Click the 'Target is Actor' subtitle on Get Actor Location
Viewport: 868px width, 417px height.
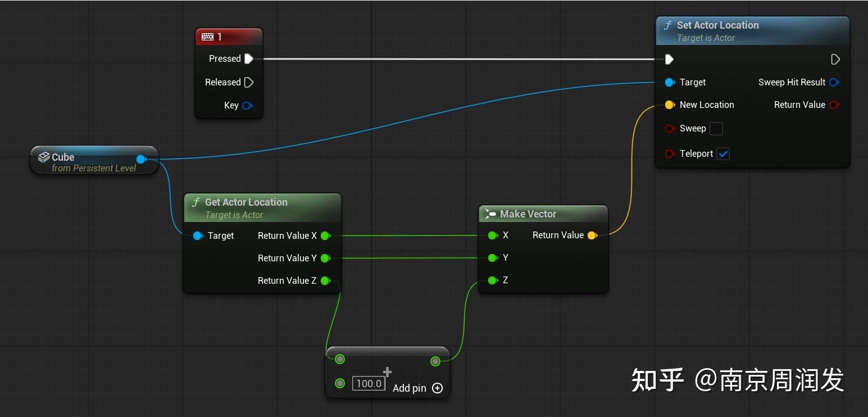pyautogui.click(x=234, y=215)
